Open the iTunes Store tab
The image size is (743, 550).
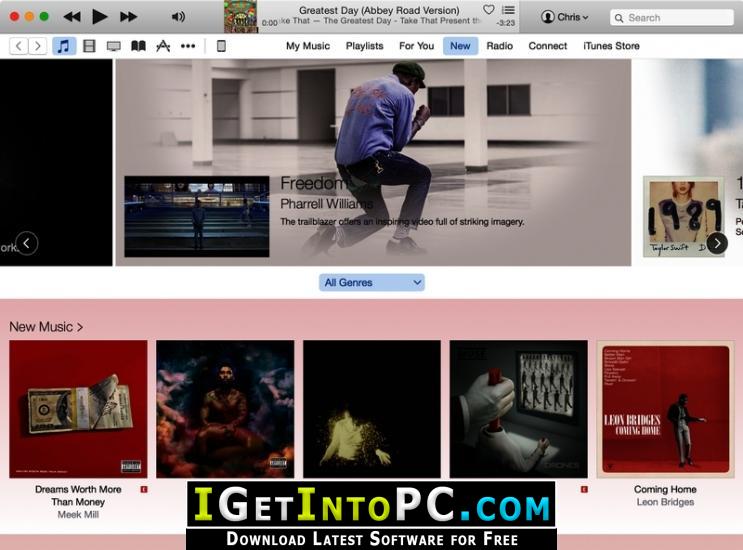[x=611, y=46]
